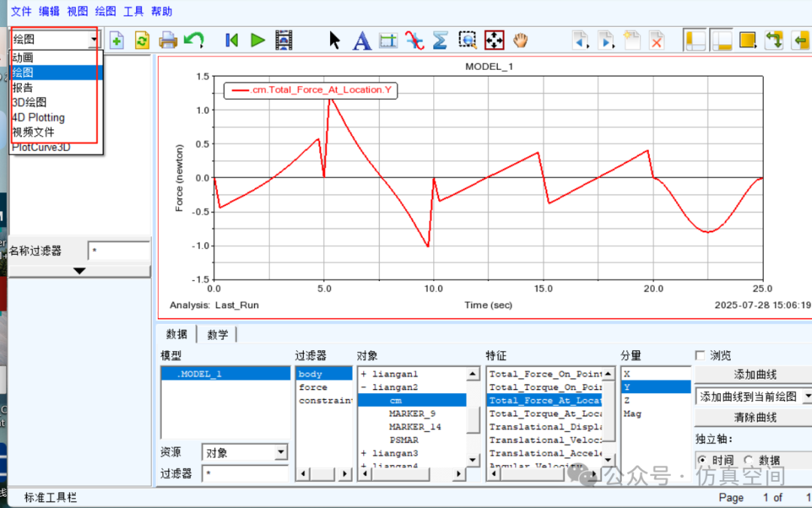Click the 特征 list scroll-up arrow

(x=608, y=373)
